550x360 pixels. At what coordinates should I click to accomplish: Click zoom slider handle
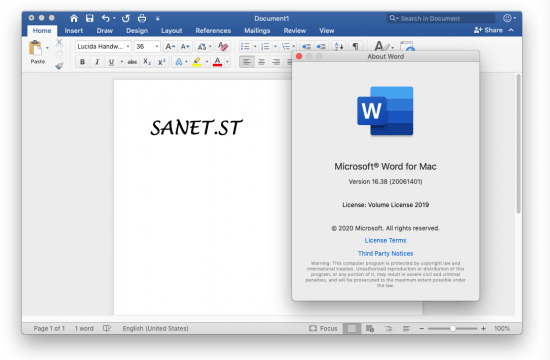(452, 328)
